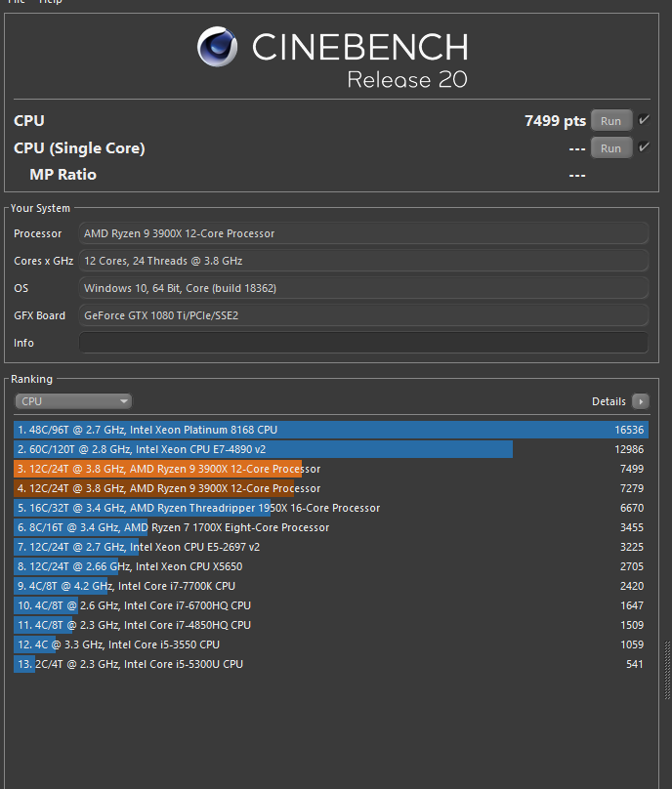Toggle the checkbox beside CPU (Single Core)
The width and height of the screenshot is (672, 789).
coord(644,147)
